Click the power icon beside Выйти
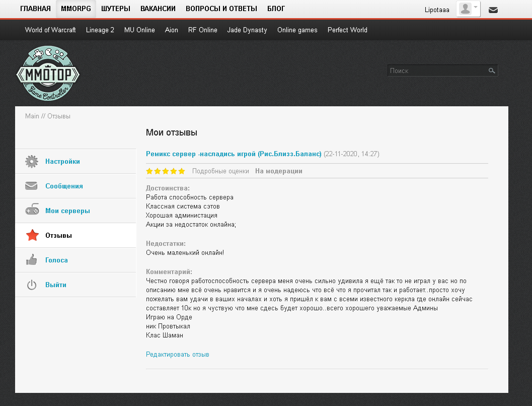Screen dimensions: 532x406 (x=32, y=285)
